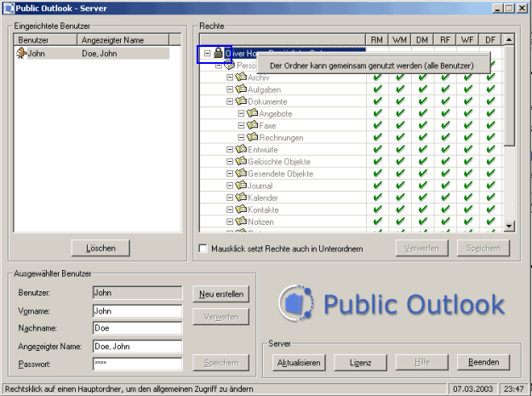Click the Hilfe button
The height and width of the screenshot is (396, 532).
[422, 363]
